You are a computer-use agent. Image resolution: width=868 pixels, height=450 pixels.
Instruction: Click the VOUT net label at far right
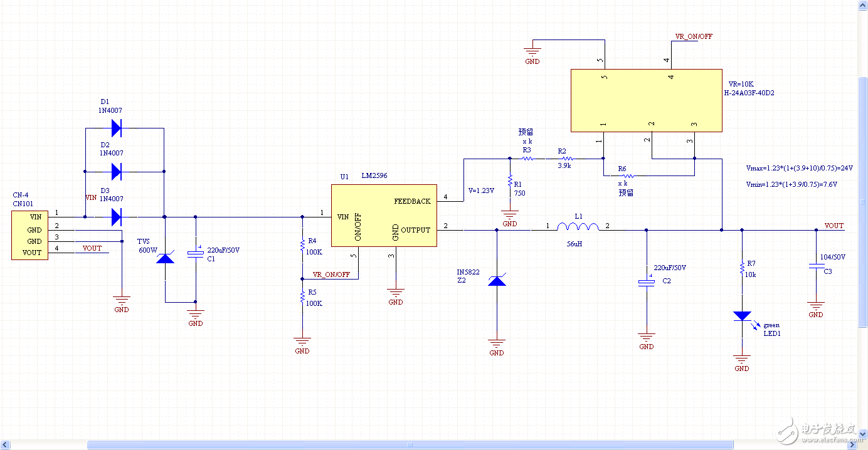834,226
